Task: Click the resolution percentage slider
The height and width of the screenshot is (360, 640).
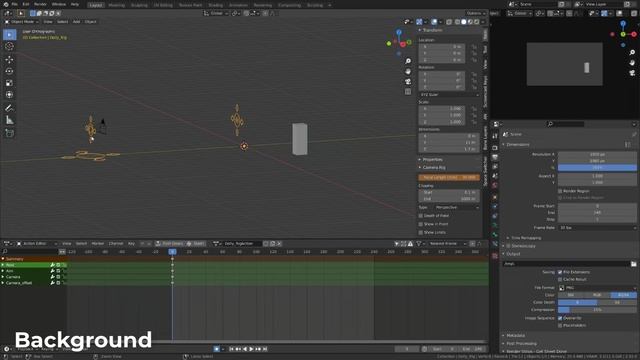Action: (x=597, y=168)
